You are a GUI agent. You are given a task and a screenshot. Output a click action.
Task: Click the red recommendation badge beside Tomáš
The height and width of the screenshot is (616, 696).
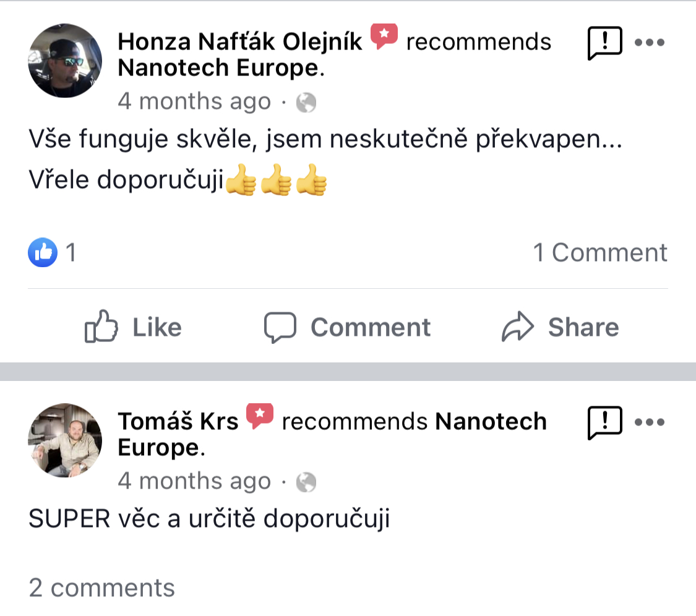pos(260,416)
